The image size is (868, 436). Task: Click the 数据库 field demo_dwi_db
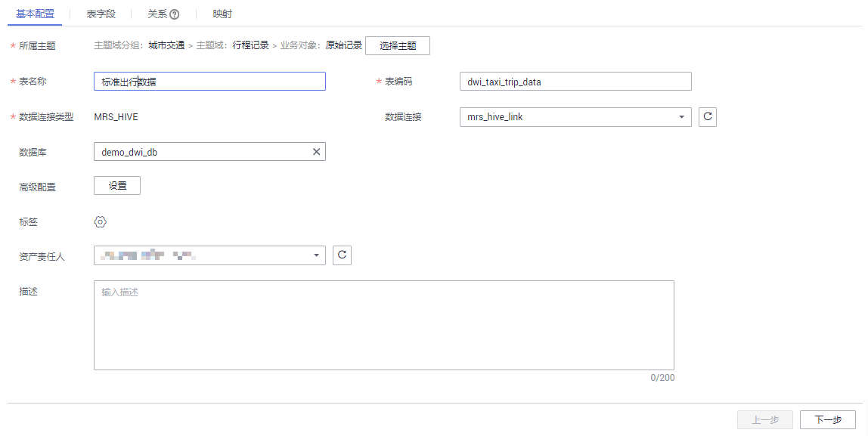click(x=200, y=152)
